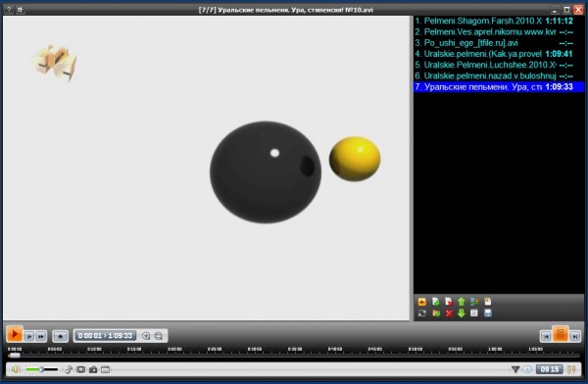Save the playlist with the floppy disk icon
Viewport: 588px width, 384px height.
487,313
